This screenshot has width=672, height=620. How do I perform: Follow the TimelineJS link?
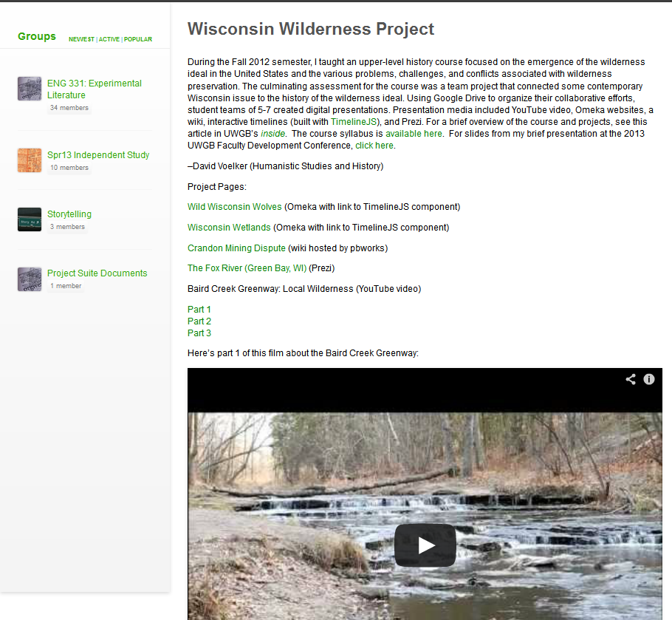[354, 122]
